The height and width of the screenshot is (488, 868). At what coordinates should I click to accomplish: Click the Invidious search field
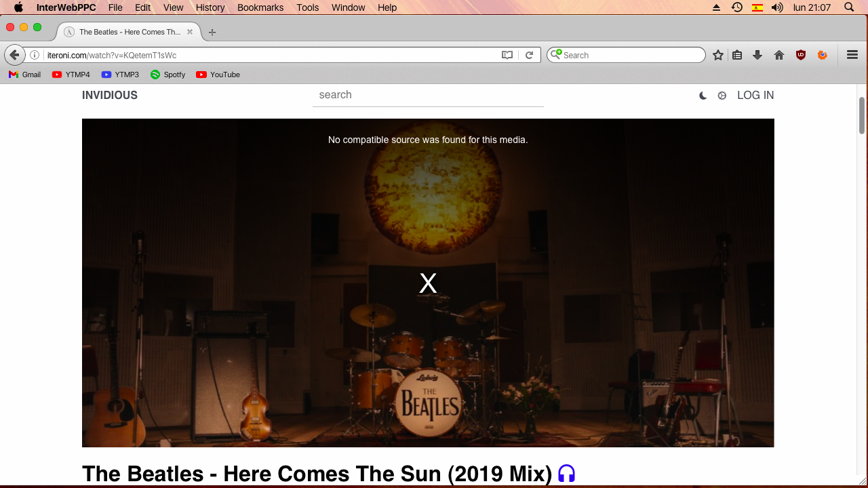[428, 95]
